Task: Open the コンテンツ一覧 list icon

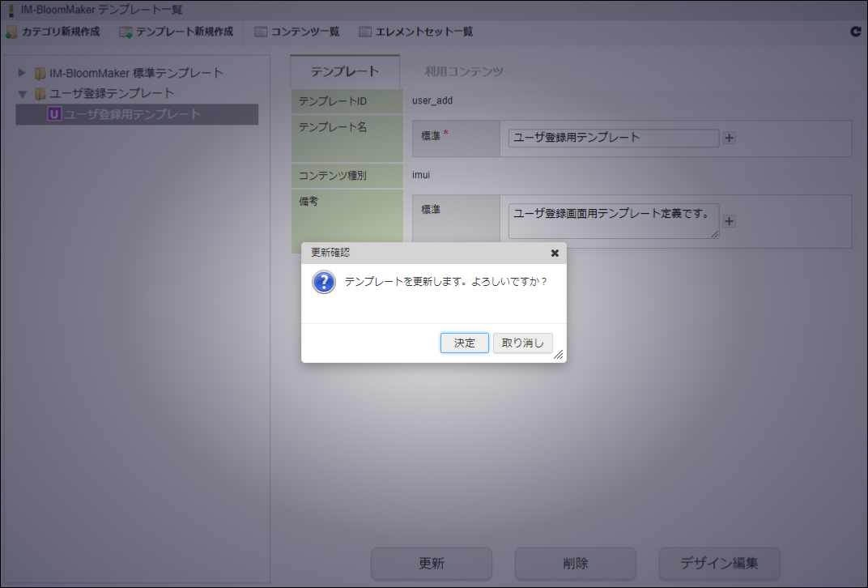Action: [260, 32]
